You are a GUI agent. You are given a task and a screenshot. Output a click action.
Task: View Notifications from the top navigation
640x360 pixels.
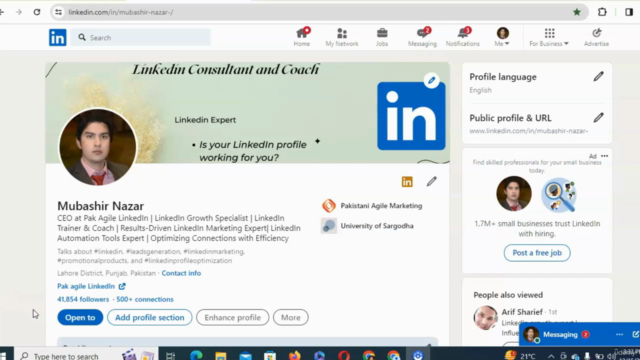pos(462,37)
